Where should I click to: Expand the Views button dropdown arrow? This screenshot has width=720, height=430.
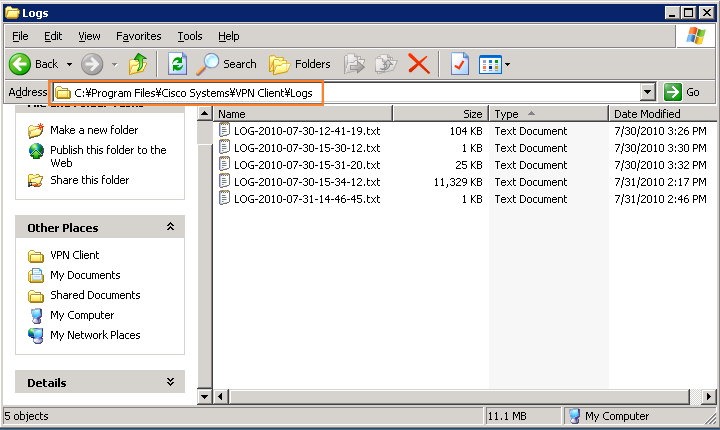click(x=507, y=64)
